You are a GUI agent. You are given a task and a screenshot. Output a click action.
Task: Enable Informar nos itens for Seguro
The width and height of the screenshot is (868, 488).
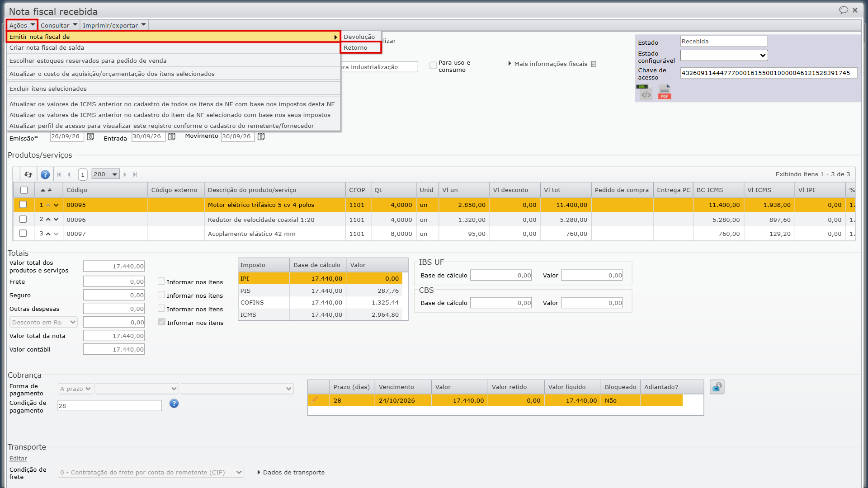click(x=161, y=295)
